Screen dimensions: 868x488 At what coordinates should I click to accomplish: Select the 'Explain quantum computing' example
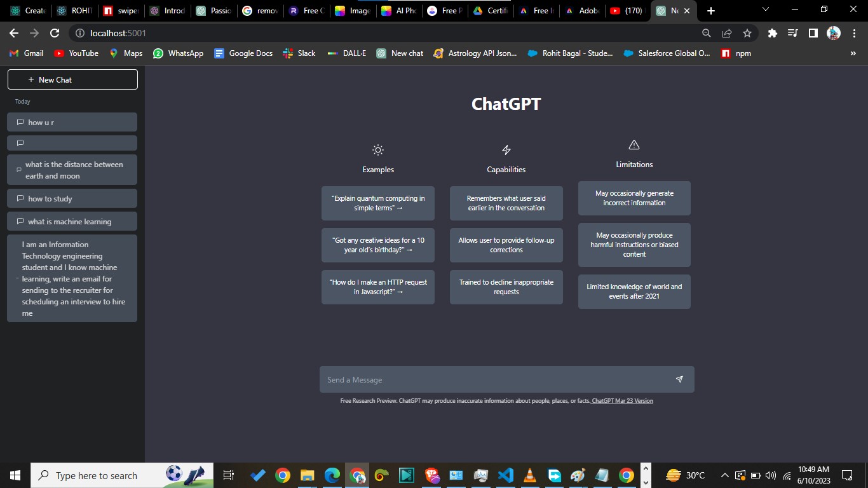(x=378, y=203)
